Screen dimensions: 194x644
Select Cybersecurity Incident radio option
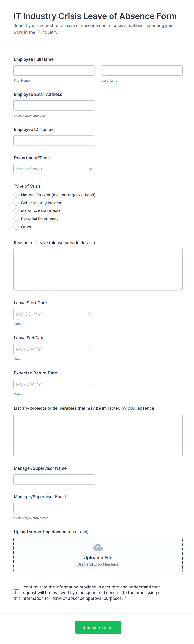[16, 203]
